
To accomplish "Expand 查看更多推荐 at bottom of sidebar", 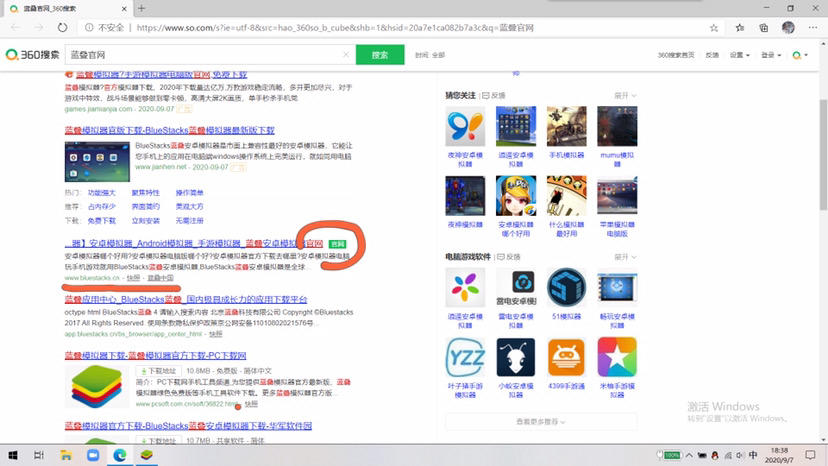I will coord(540,421).
